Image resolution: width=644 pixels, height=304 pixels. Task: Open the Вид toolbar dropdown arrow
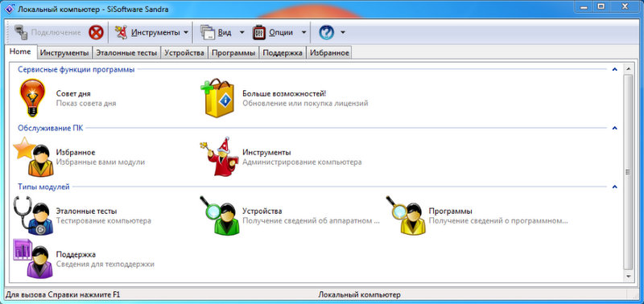point(242,33)
